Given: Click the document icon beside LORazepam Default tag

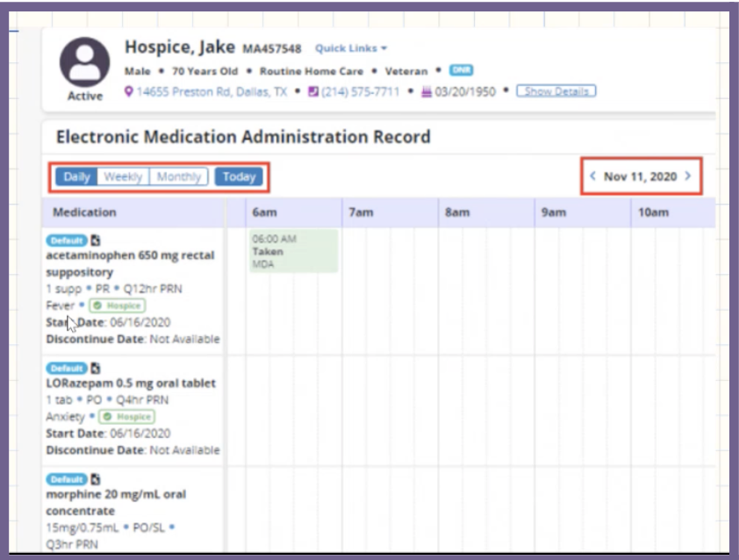Looking at the screenshot, I should click(96, 369).
